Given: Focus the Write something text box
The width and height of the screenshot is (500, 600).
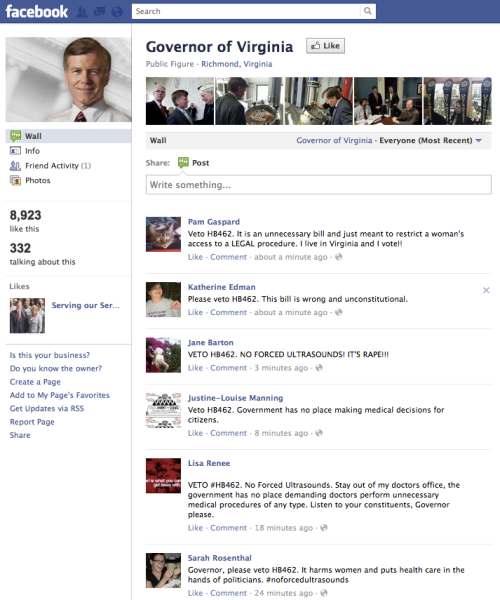Looking at the screenshot, I should (x=319, y=185).
